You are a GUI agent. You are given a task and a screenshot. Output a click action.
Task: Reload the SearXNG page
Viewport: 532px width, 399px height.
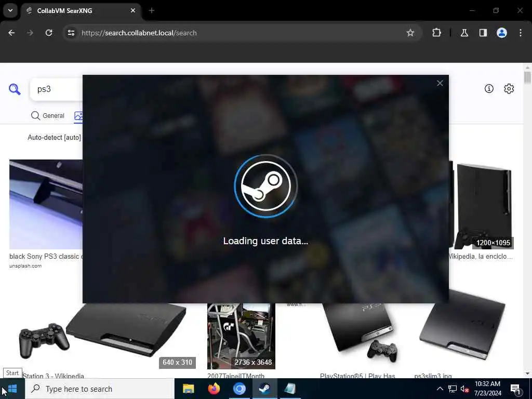pyautogui.click(x=49, y=33)
